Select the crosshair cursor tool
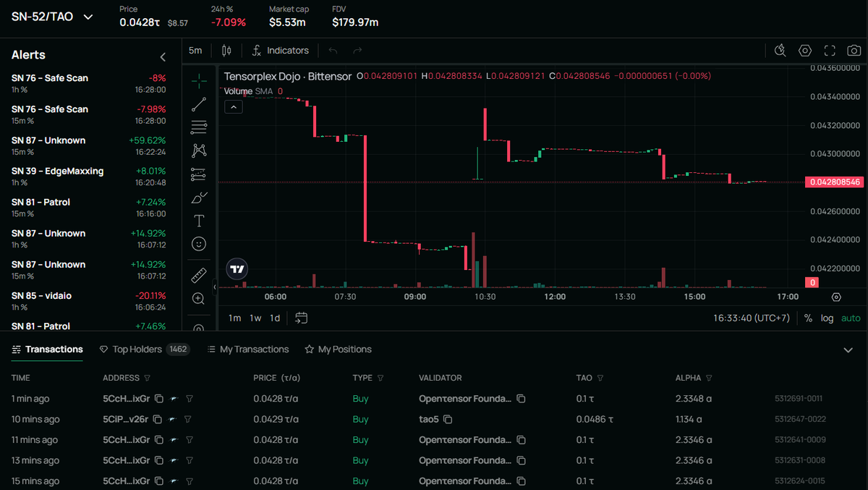 point(199,81)
